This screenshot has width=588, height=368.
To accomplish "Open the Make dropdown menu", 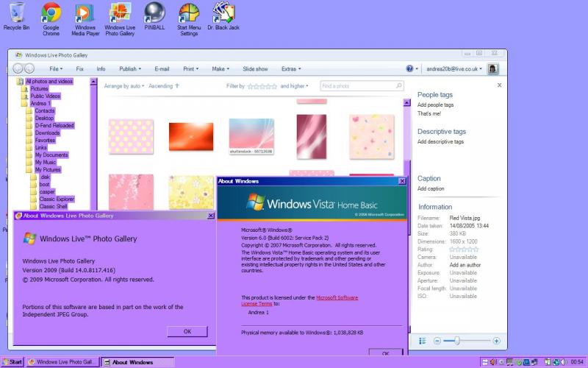I will click(220, 68).
